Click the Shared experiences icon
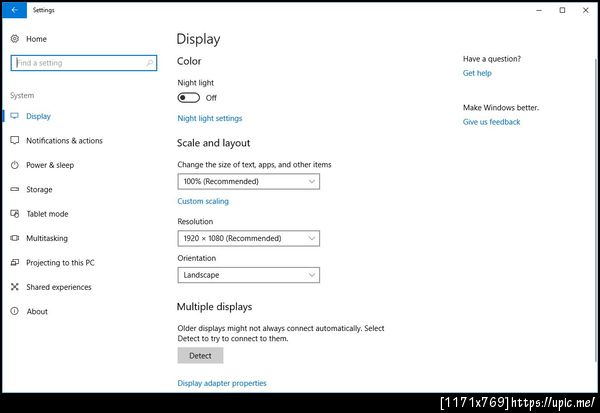Viewport: 600px width, 413px height. pos(15,287)
